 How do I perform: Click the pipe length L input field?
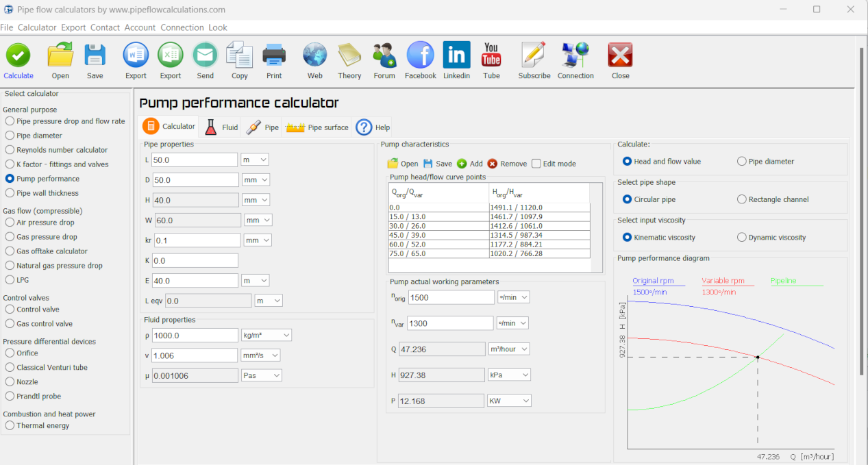194,159
